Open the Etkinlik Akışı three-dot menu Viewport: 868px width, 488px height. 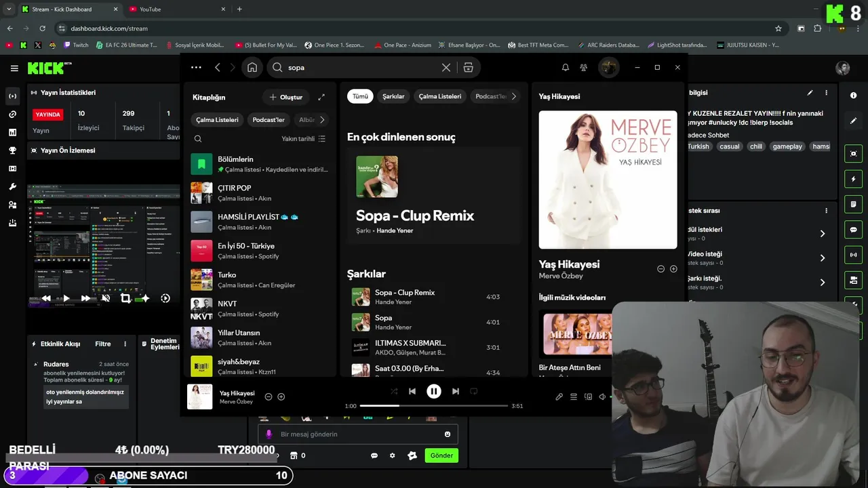[x=125, y=344]
